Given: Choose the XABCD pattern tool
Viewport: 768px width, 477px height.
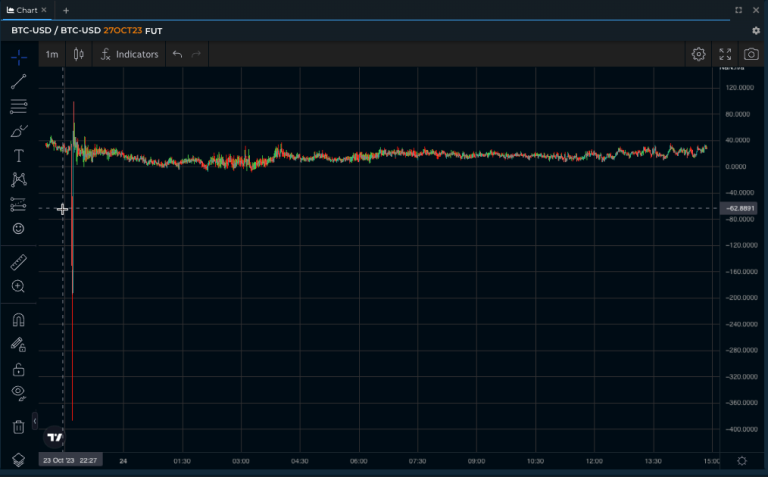Looking at the screenshot, I should coord(18,180).
